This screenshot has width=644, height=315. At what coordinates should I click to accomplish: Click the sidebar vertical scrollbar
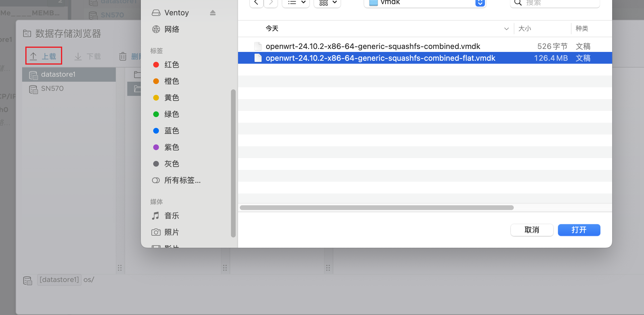pos(233,163)
